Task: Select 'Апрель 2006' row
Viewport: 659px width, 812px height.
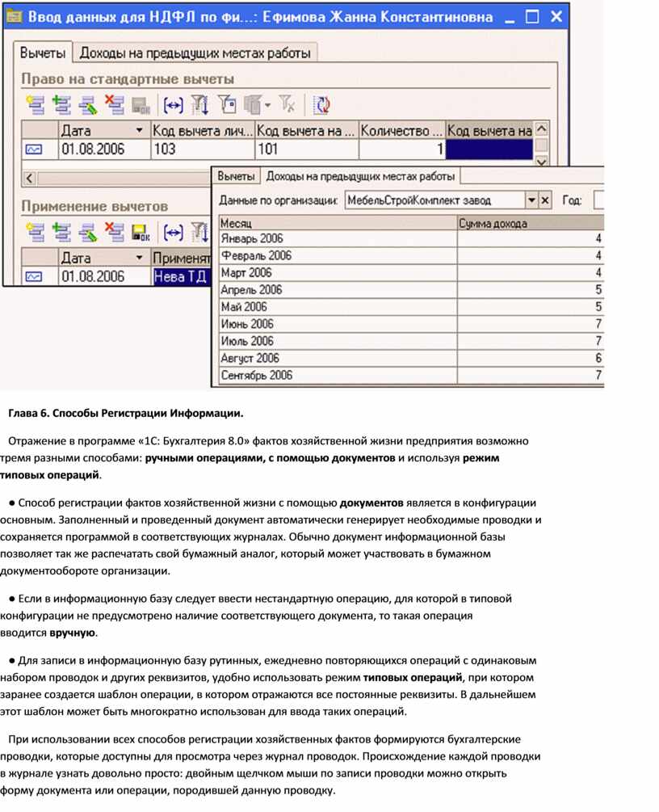Action: tap(411, 290)
